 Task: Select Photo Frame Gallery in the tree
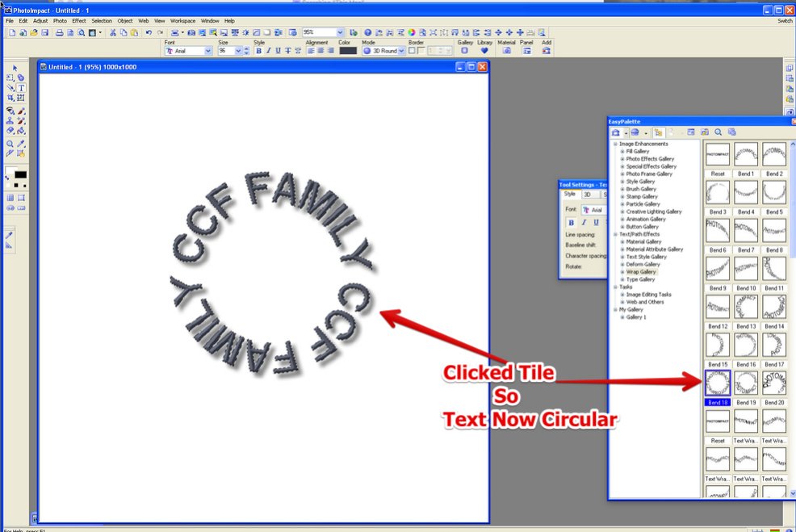[649, 174]
